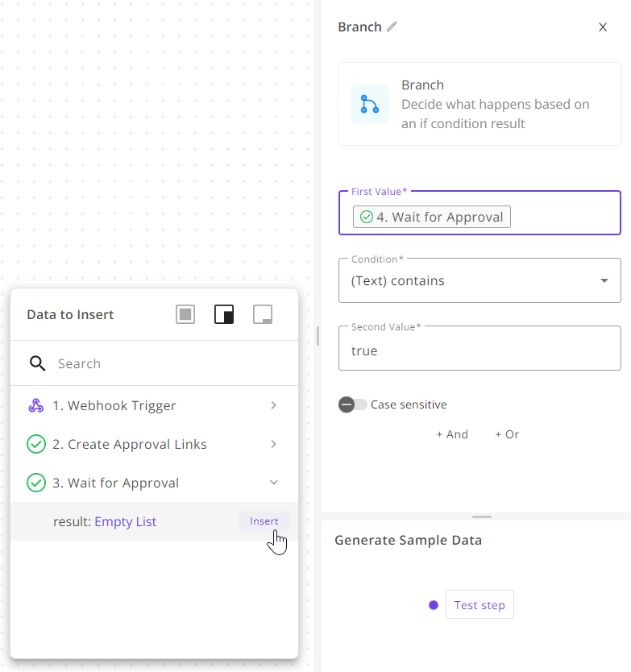This screenshot has height=672, width=631.
Task: Click the purple status dot beside Test step
Action: coord(433,604)
